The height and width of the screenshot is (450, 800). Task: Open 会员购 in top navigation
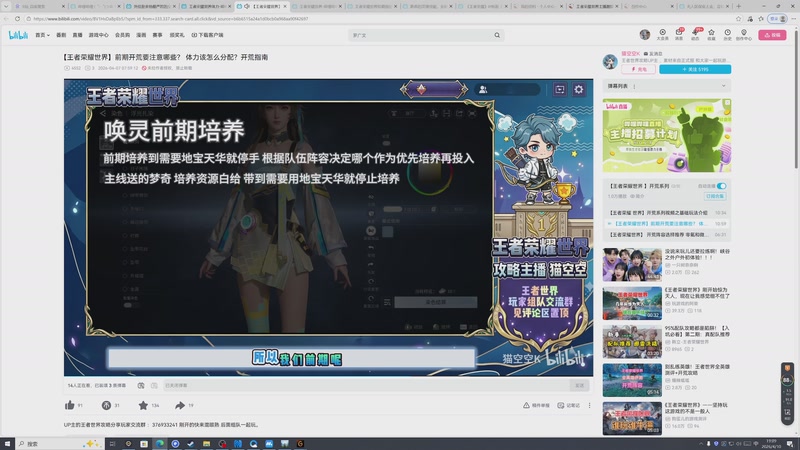122,35
